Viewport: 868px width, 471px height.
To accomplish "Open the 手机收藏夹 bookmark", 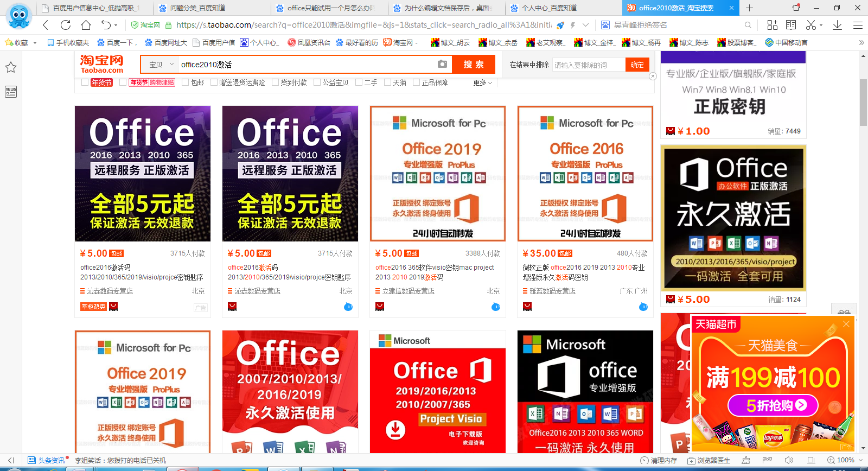I will pyautogui.click(x=68, y=42).
